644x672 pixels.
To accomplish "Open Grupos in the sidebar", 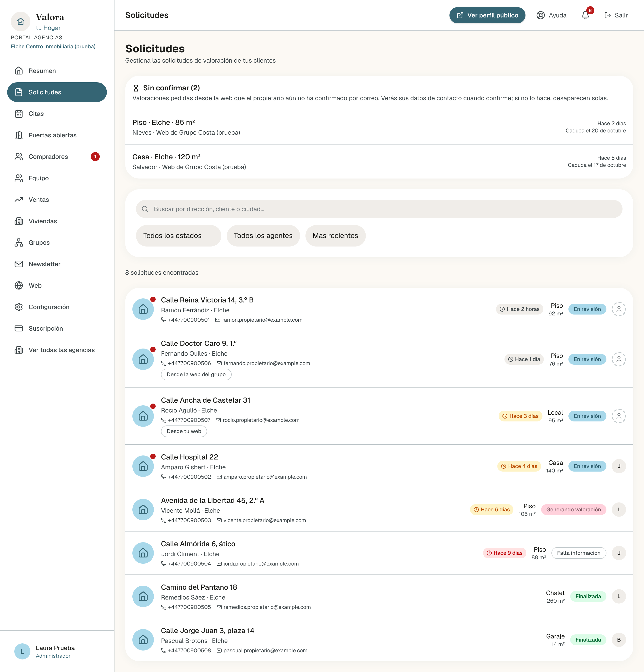I will [x=57, y=243].
